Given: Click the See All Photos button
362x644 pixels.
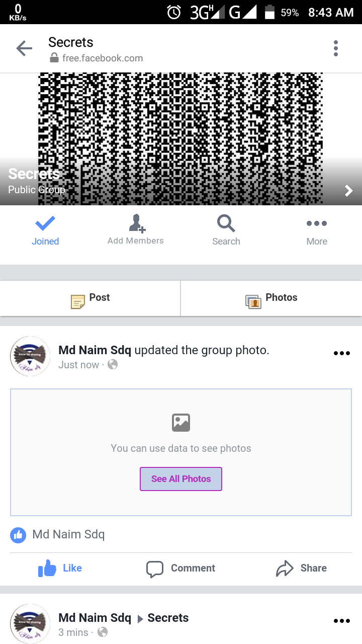Looking at the screenshot, I should (x=181, y=479).
